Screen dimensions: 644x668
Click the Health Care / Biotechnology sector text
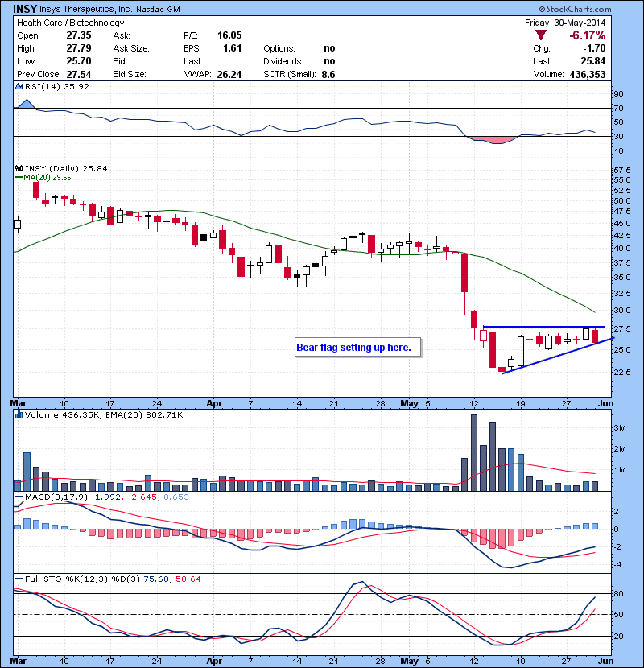point(70,23)
